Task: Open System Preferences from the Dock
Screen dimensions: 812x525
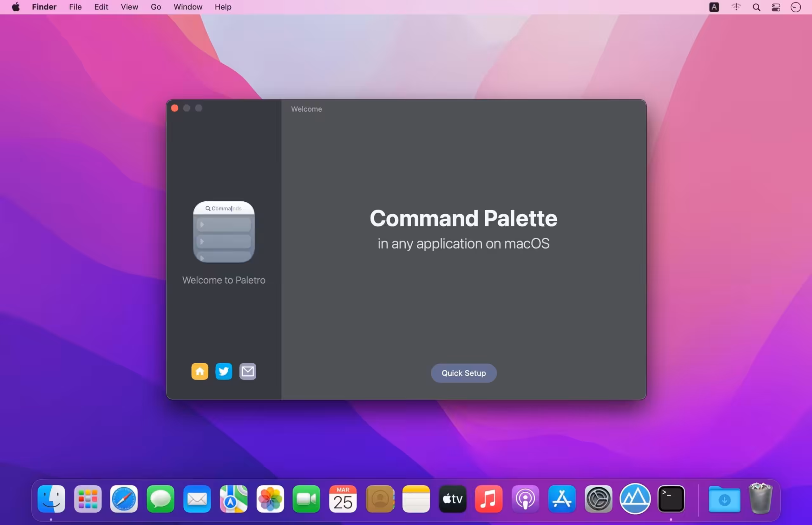Action: tap(599, 499)
